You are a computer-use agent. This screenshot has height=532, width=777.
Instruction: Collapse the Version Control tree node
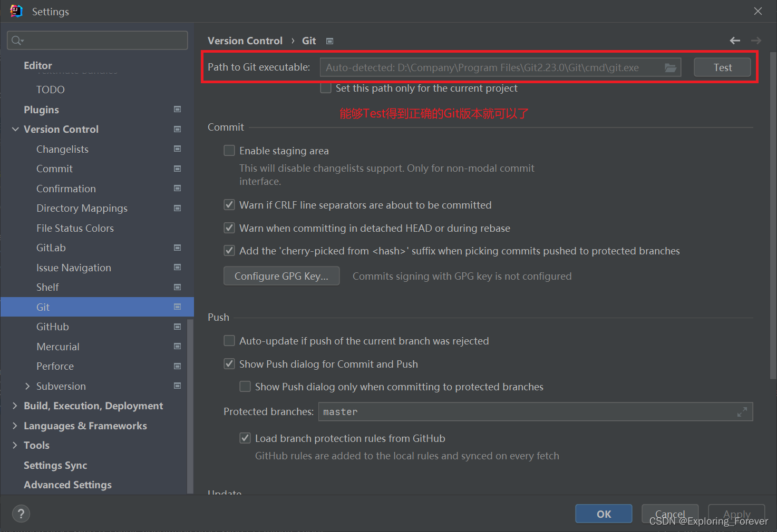click(x=15, y=129)
